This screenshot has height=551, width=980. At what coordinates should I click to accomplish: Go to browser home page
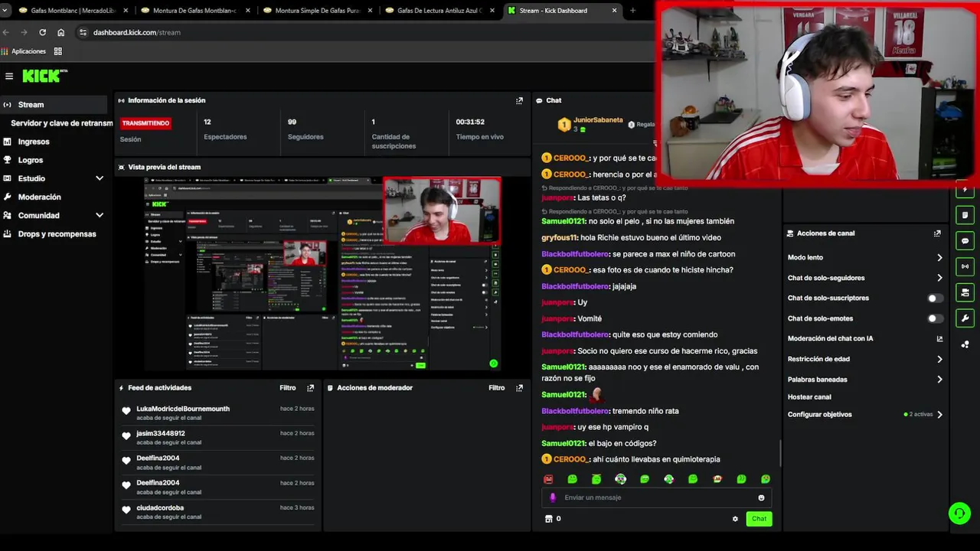[61, 32]
